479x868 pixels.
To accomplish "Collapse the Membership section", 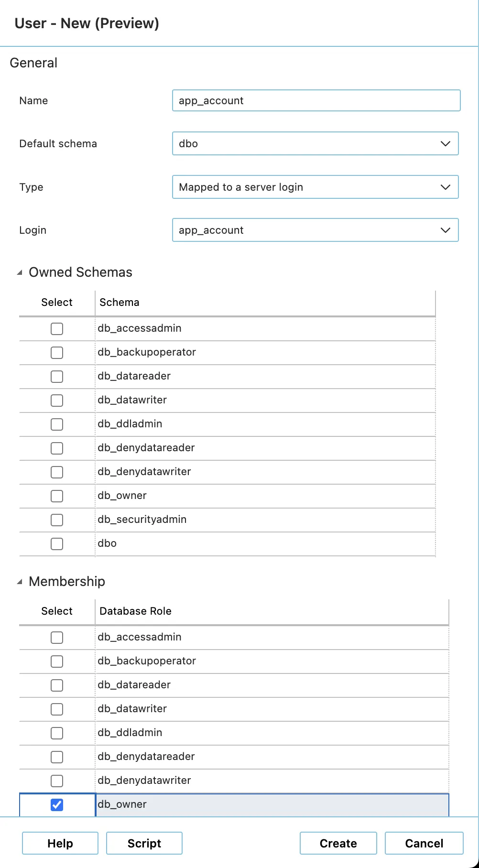I will (20, 582).
